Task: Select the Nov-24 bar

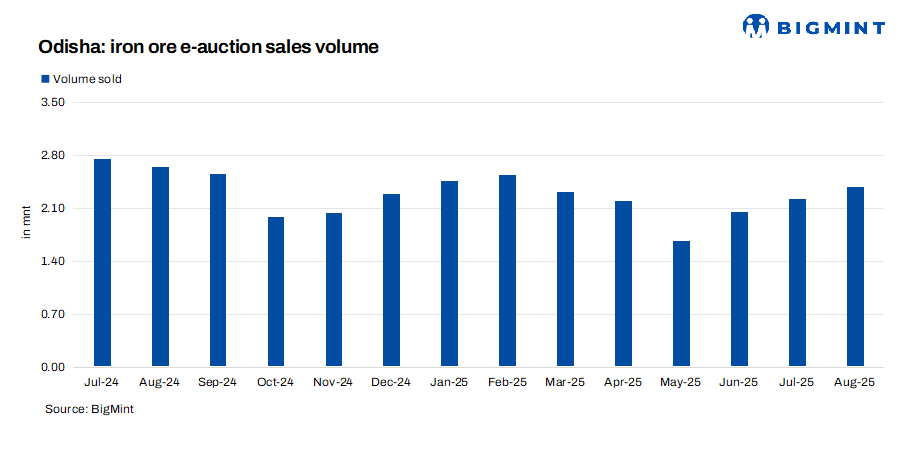Action: (334, 290)
